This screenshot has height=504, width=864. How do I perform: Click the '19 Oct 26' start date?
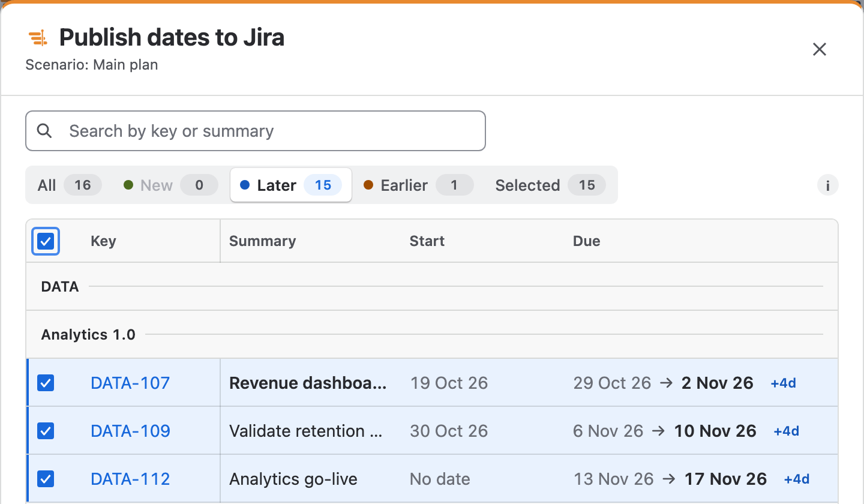click(449, 383)
